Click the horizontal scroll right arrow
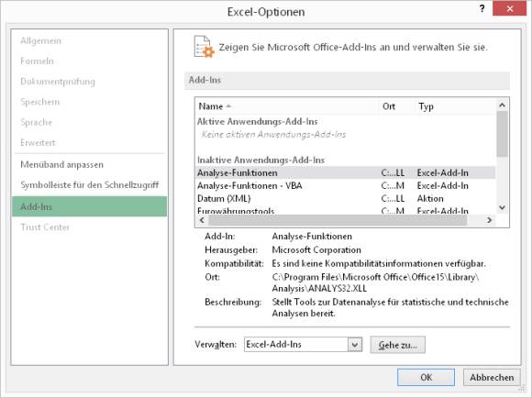The height and width of the screenshot is (398, 532). [x=489, y=220]
